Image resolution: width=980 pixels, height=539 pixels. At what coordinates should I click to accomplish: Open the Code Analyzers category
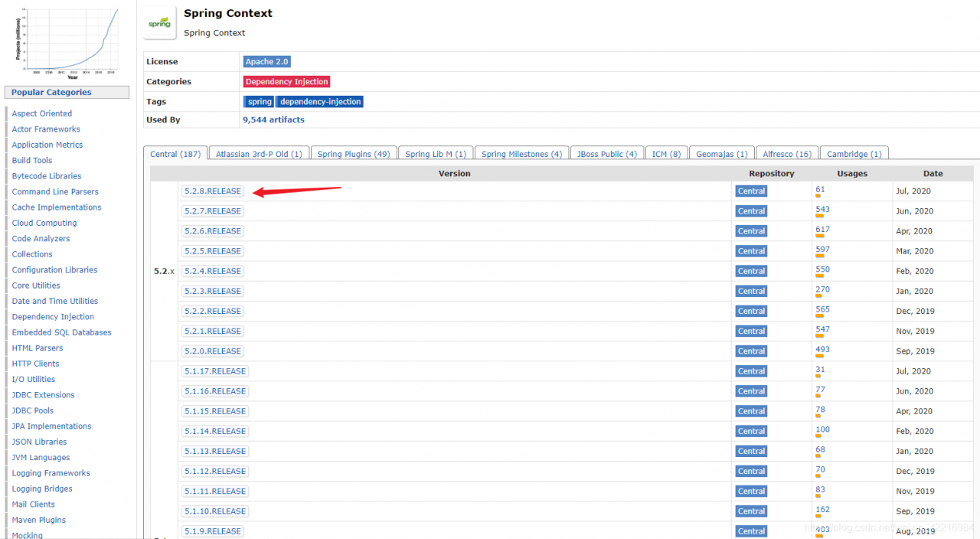click(x=41, y=239)
